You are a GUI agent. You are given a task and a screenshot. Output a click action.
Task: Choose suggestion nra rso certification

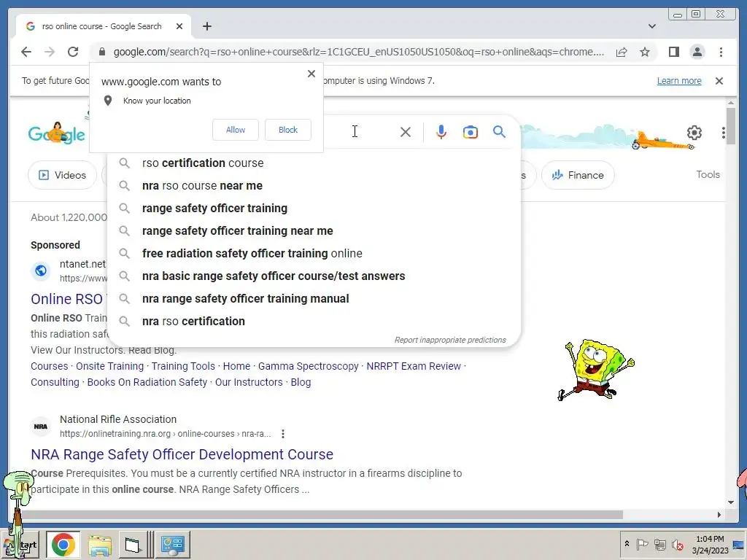[314, 322]
